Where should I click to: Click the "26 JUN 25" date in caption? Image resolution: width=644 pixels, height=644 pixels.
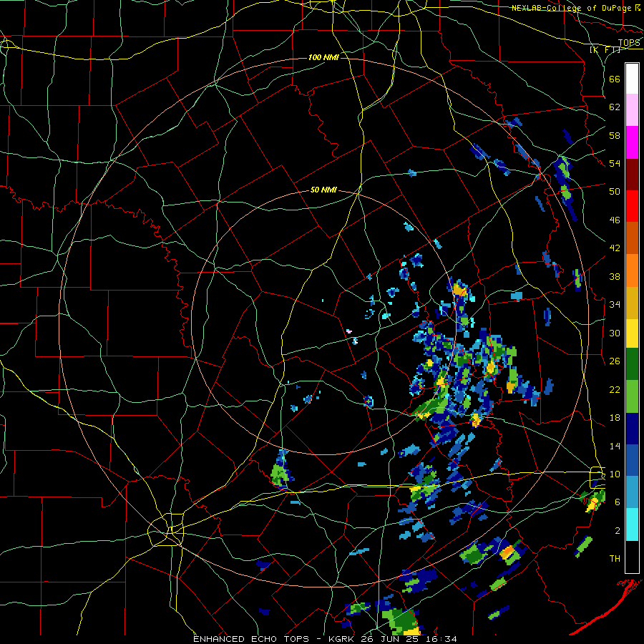pos(391,639)
